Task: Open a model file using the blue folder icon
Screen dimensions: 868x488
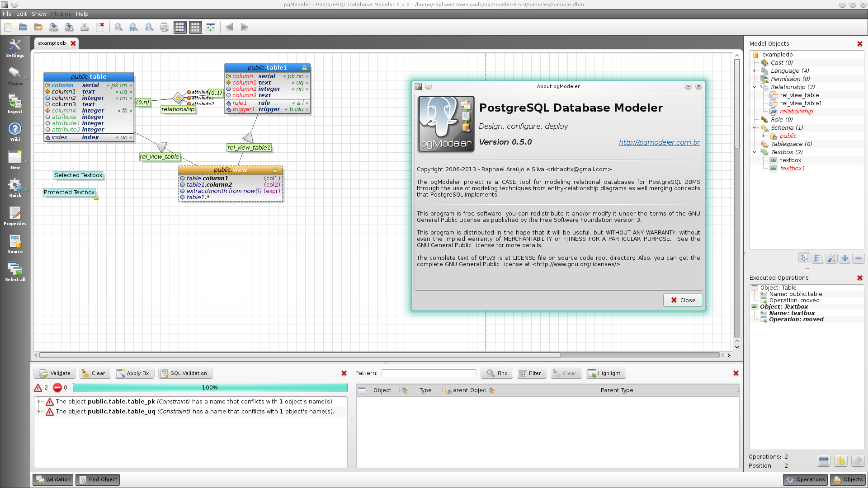Action: 23,27
